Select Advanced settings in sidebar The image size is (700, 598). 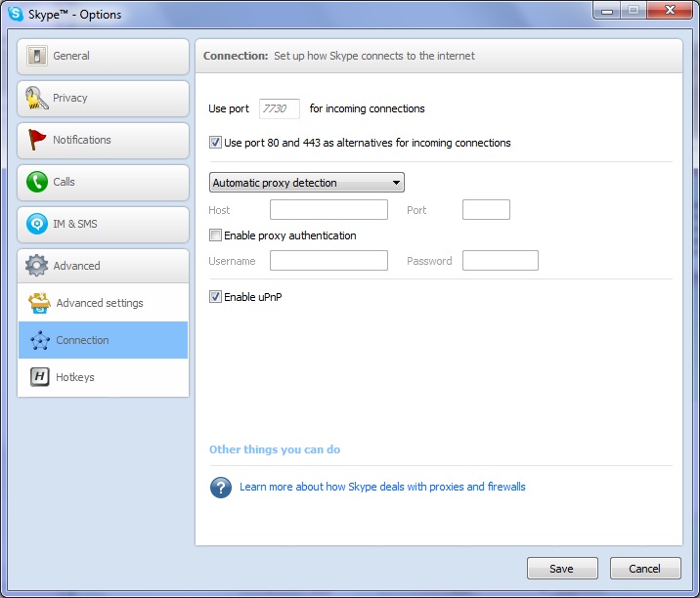(103, 303)
